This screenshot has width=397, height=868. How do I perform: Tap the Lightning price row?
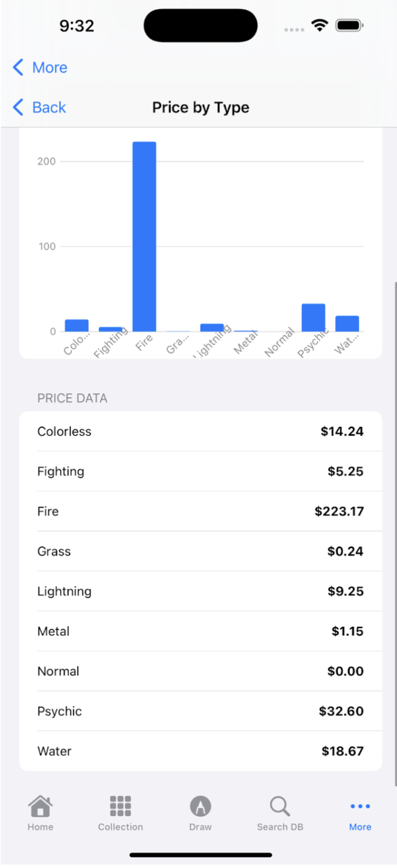tap(200, 592)
